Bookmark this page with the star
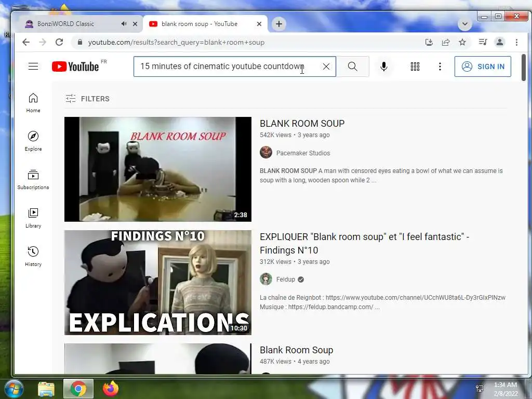The width and height of the screenshot is (532, 399). point(462,42)
